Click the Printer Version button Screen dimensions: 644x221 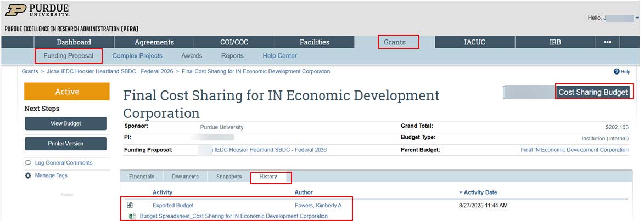tap(66, 144)
